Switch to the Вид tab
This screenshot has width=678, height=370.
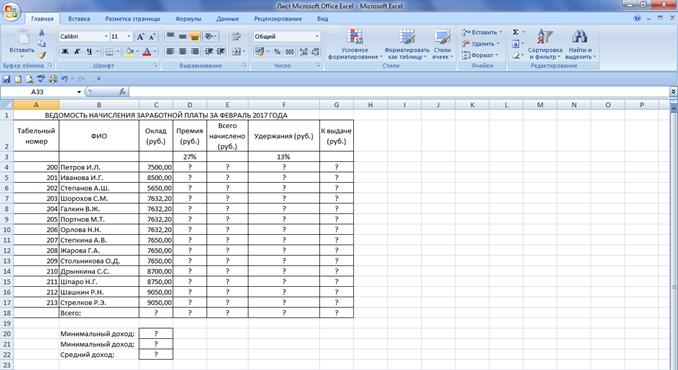coord(323,19)
